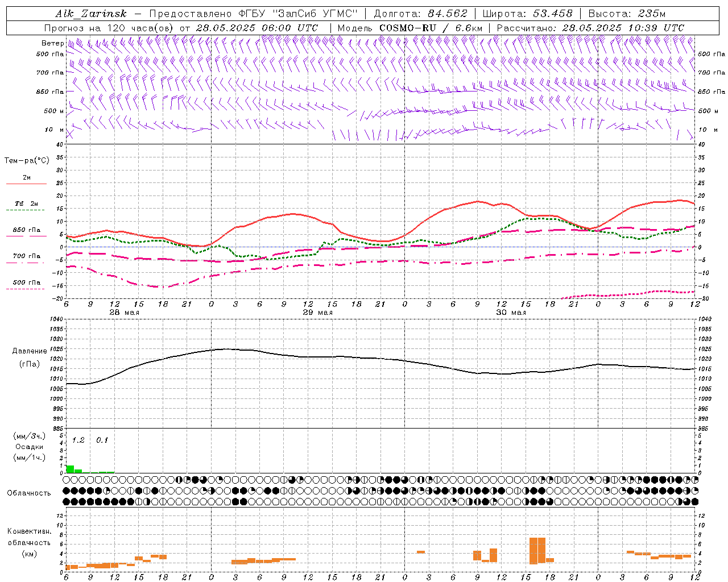This screenshot has height=582, width=728.
Task: Click the station title Alk_Zarinsk
Action: (91, 14)
